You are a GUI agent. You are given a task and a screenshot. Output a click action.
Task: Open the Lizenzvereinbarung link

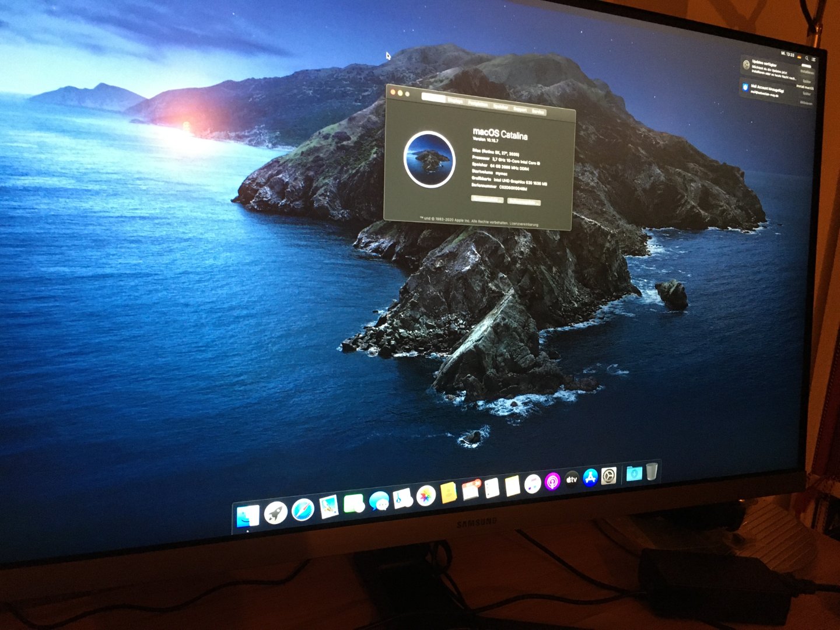coord(524,224)
